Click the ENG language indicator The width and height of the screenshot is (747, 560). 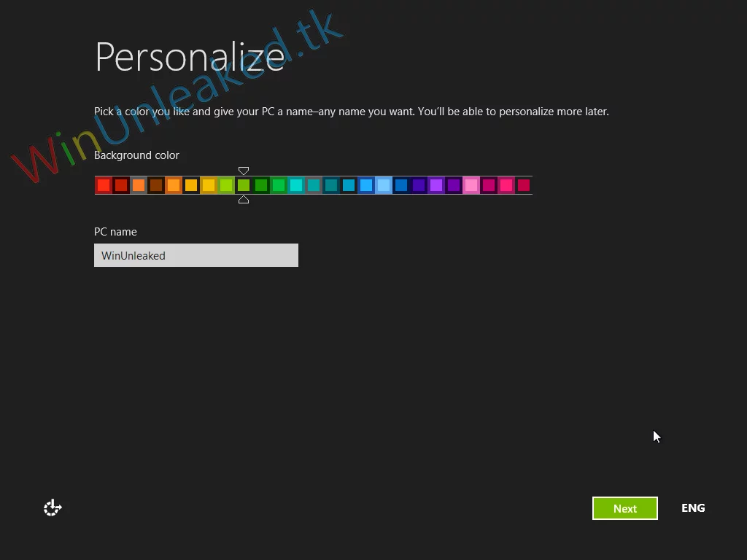click(692, 507)
